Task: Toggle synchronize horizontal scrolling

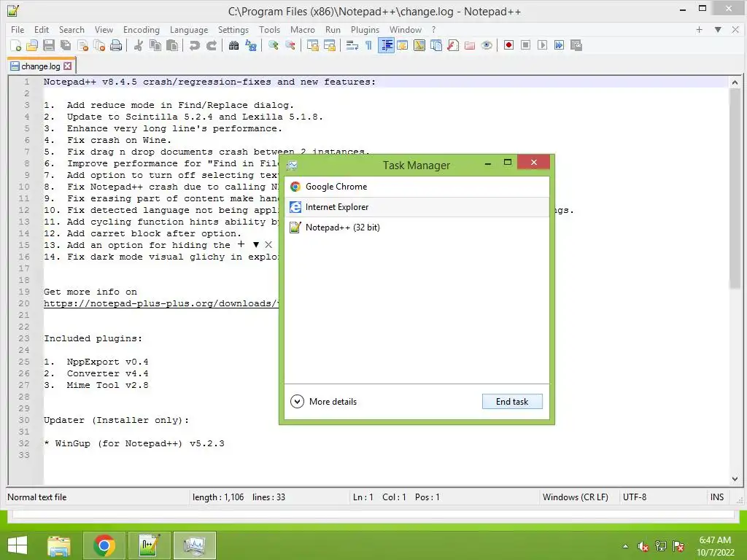Action: (329, 45)
